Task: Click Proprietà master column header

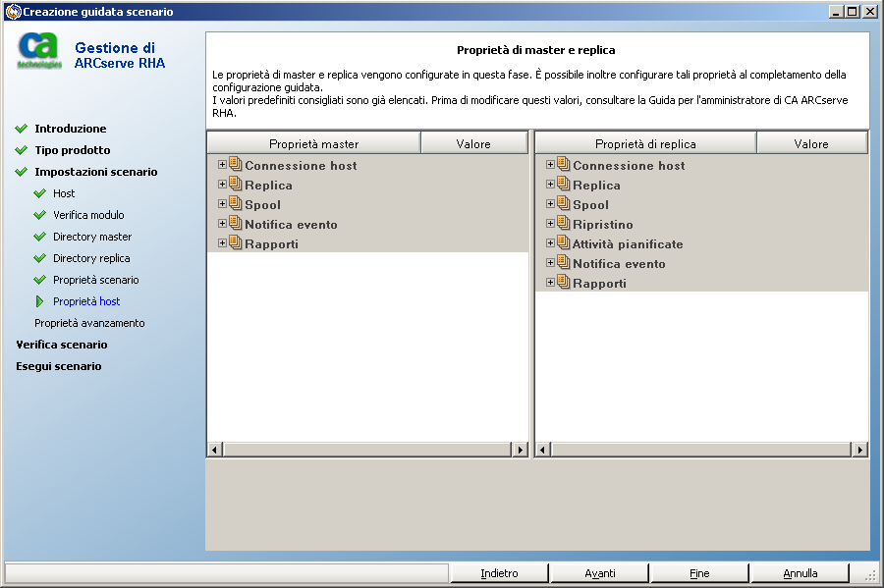Action: pyautogui.click(x=314, y=143)
